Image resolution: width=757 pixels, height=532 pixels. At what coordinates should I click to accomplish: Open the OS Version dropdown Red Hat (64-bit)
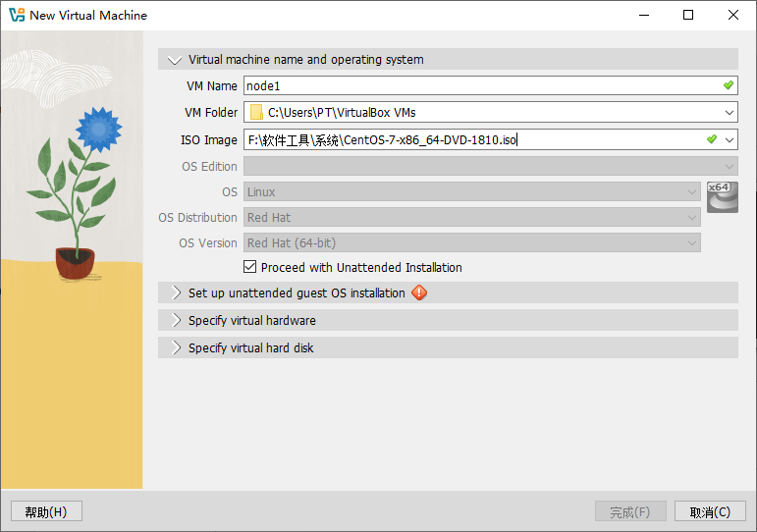(471, 242)
